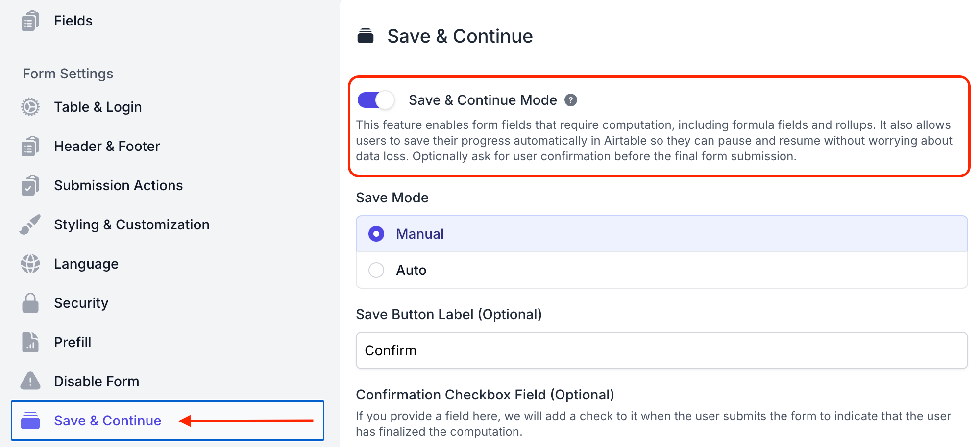
Task: Click the Security lock icon
Action: click(30, 303)
